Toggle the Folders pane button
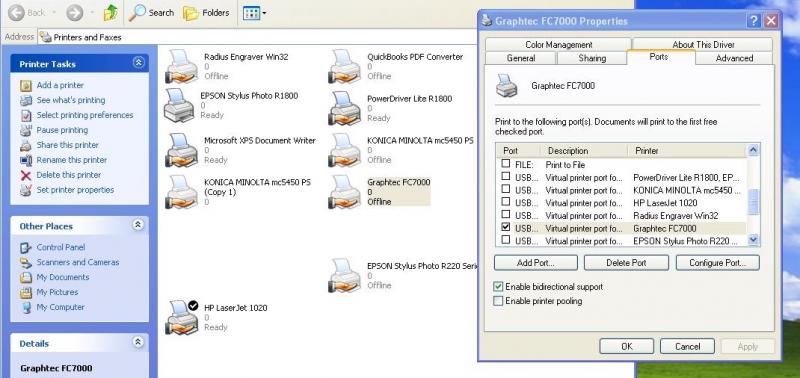 [206, 13]
